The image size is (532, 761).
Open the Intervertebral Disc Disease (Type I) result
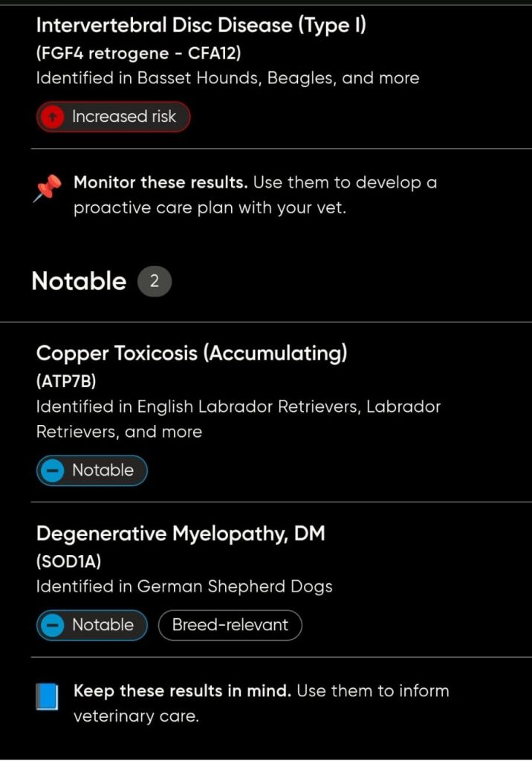tap(201, 25)
